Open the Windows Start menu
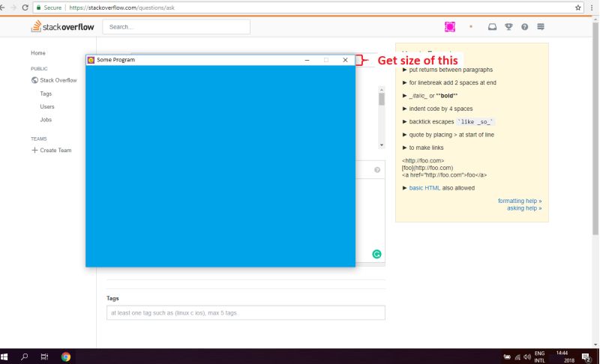This screenshot has width=600, height=364. coord(4,357)
